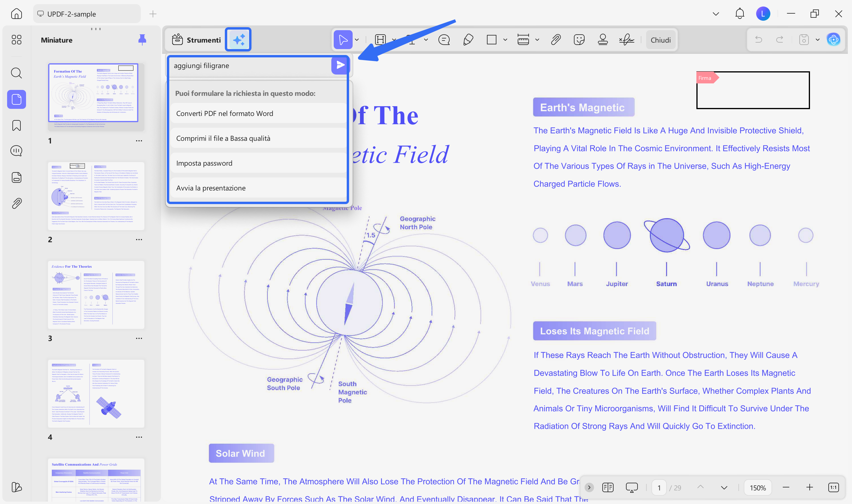
Task: Toggle 1:1 actual size zoom
Action: pyautogui.click(x=834, y=487)
